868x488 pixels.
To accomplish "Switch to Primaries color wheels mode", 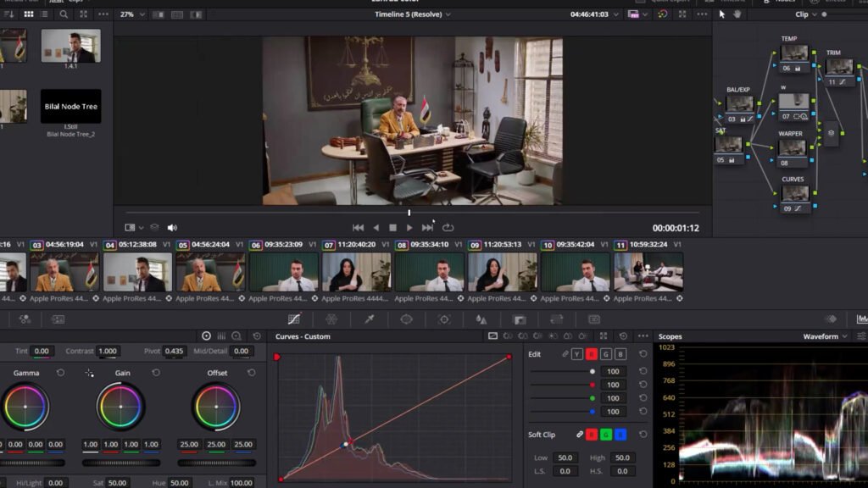I will click(206, 335).
